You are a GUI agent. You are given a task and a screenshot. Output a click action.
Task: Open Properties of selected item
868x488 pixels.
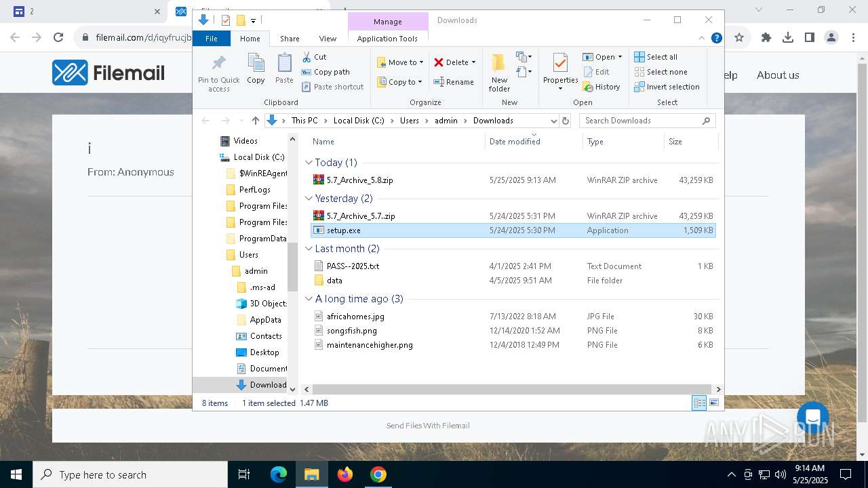[x=560, y=73]
